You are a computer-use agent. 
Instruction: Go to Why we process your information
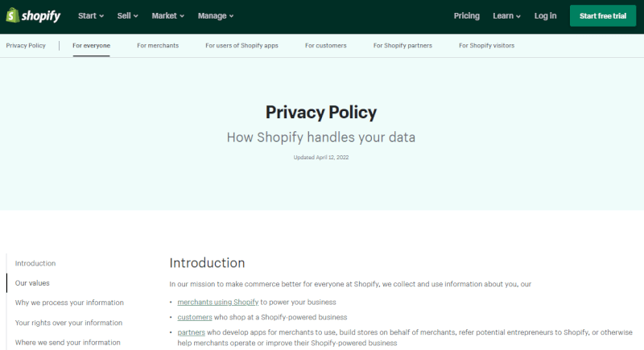click(x=69, y=303)
